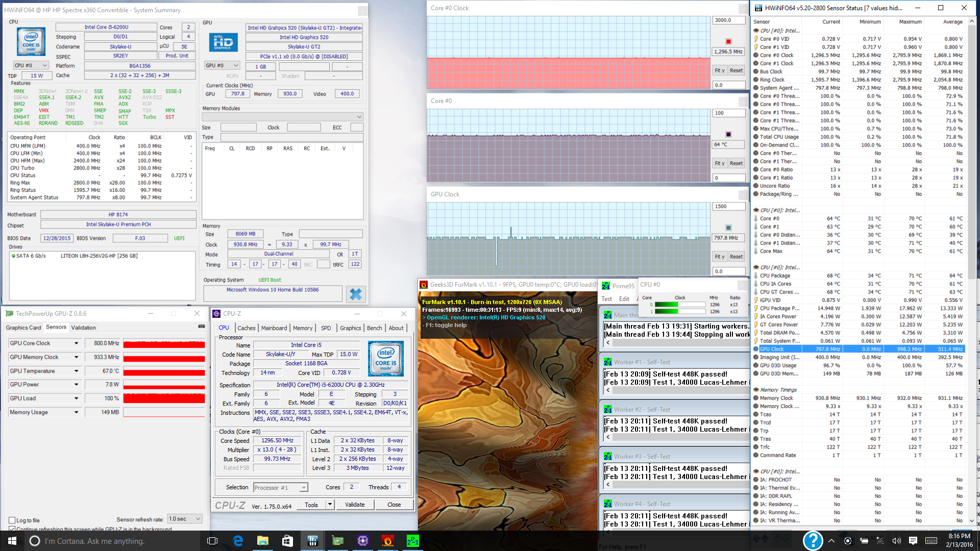The width and height of the screenshot is (980, 551).
Task: Click the CPU-Z Tools button
Action: point(311,505)
